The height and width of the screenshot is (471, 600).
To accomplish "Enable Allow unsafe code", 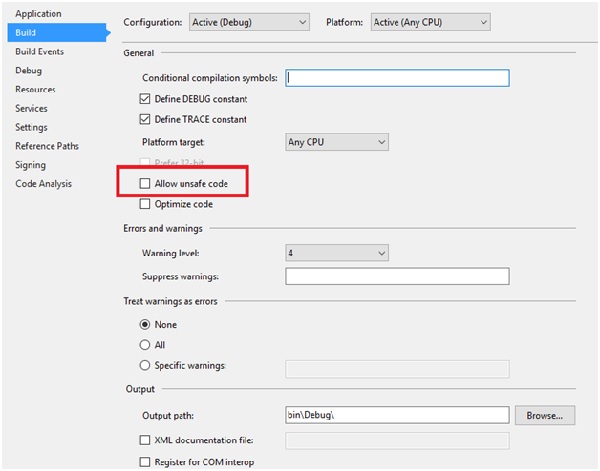I will pos(145,184).
